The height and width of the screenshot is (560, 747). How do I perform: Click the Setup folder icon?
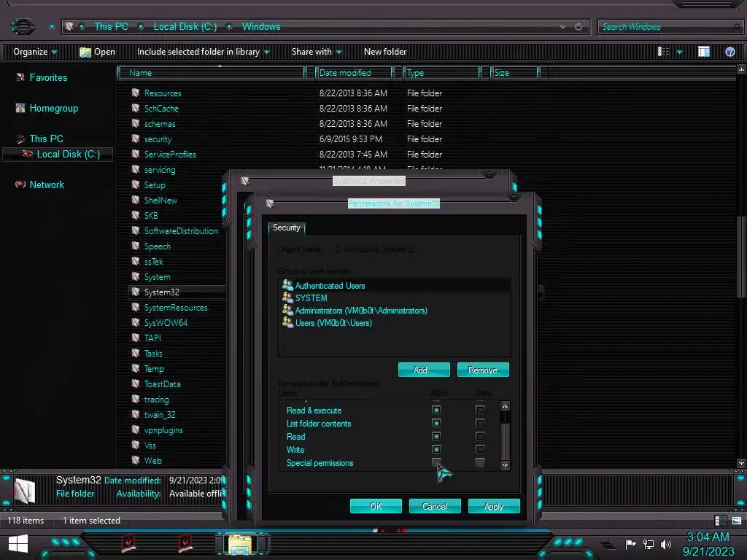pyautogui.click(x=136, y=184)
